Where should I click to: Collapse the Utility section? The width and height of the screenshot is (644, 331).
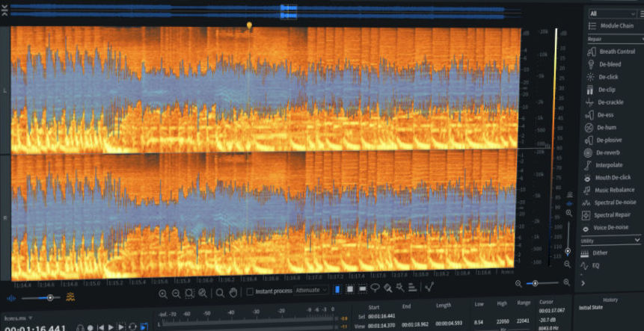(x=637, y=240)
